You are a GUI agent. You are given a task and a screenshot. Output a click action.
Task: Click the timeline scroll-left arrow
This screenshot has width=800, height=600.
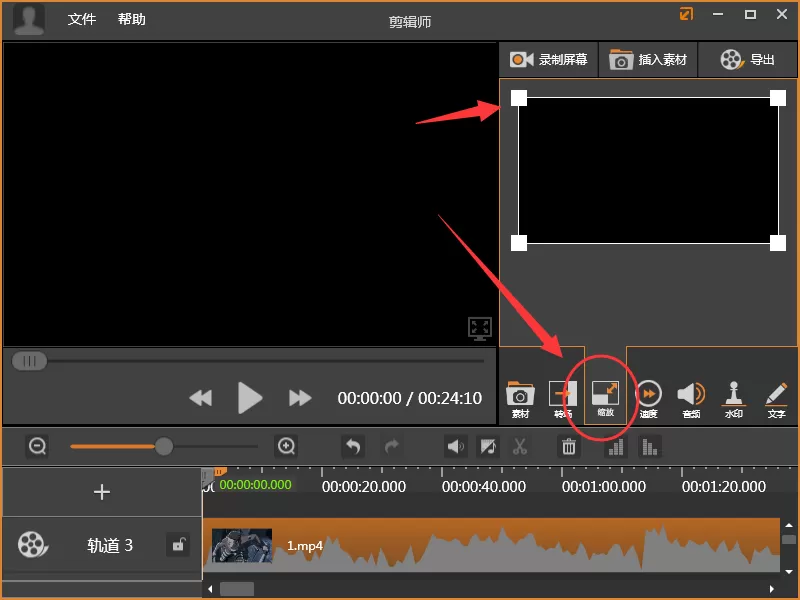coord(210,589)
